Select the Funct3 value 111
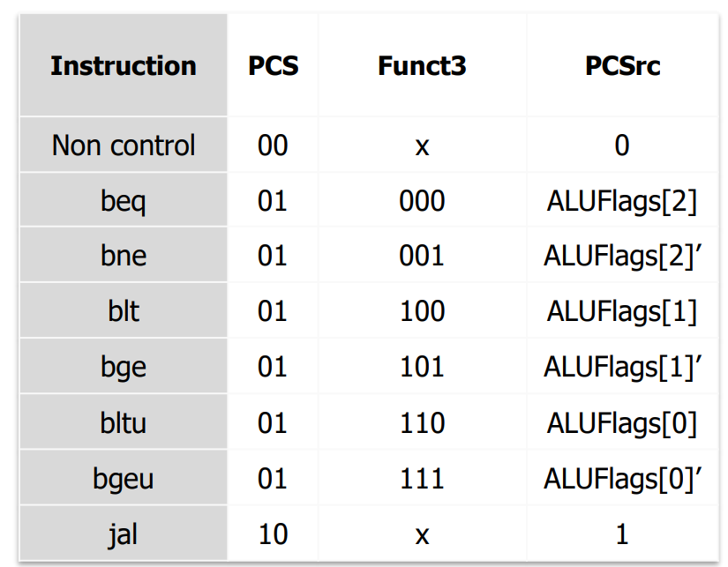 422,479
